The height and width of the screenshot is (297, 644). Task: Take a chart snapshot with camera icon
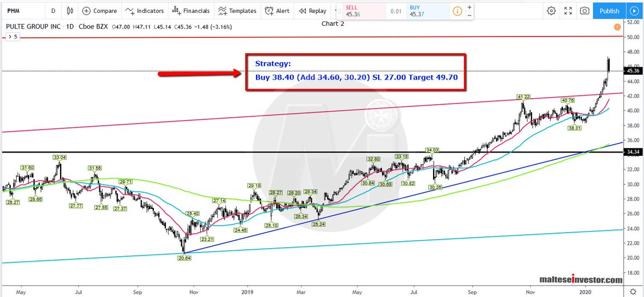[584, 11]
